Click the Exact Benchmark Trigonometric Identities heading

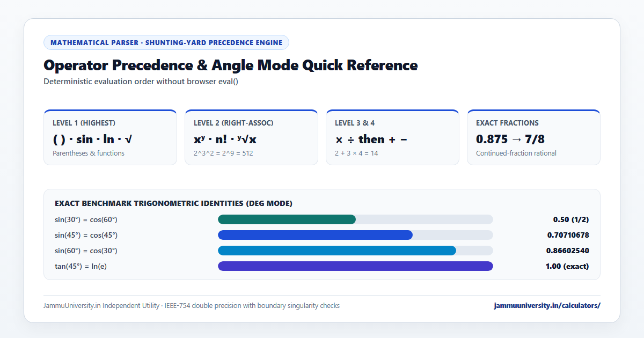click(173, 204)
